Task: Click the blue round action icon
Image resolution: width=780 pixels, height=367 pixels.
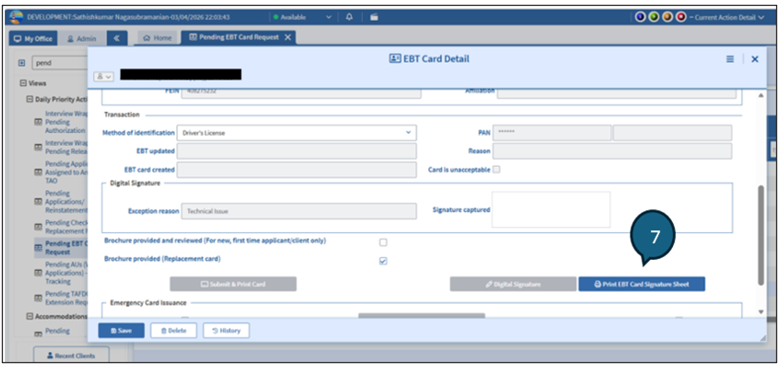Action: point(640,17)
